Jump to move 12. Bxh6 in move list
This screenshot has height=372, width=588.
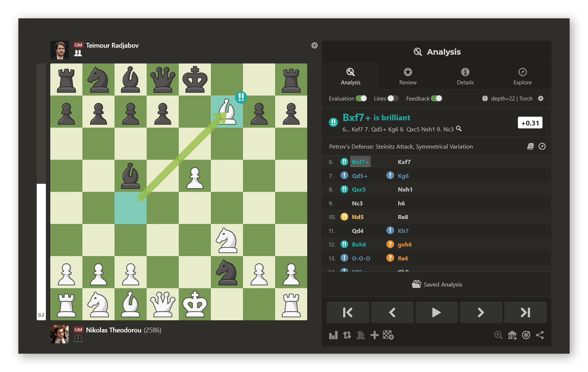tap(359, 244)
